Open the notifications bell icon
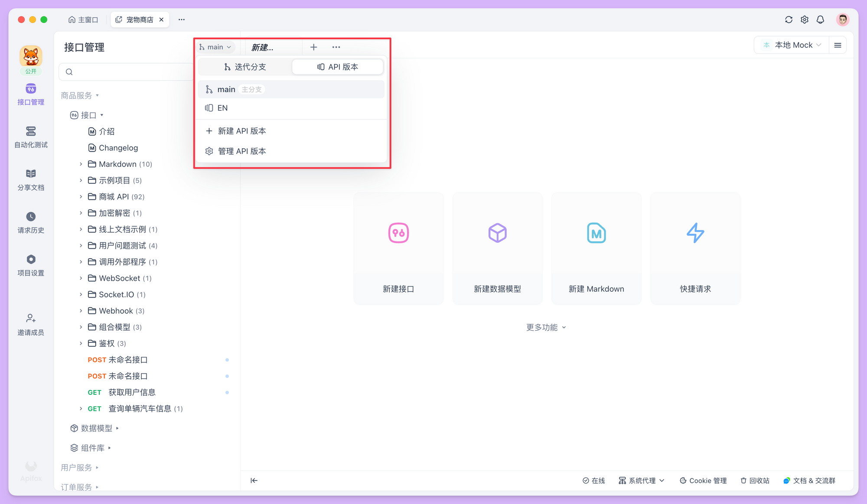The height and width of the screenshot is (504, 867). click(820, 20)
